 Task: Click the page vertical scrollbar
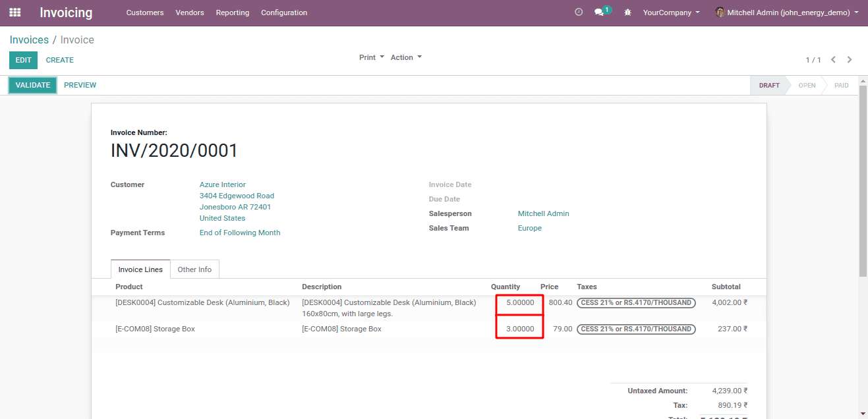click(863, 181)
